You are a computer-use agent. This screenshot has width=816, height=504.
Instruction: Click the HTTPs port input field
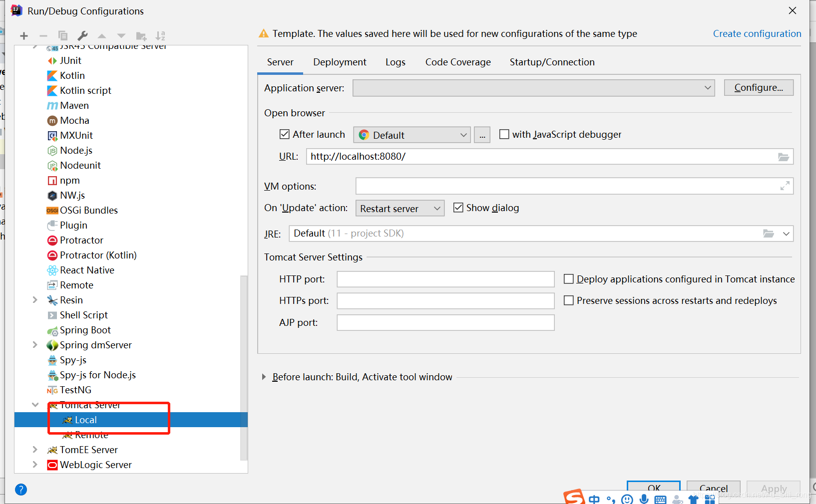(445, 301)
